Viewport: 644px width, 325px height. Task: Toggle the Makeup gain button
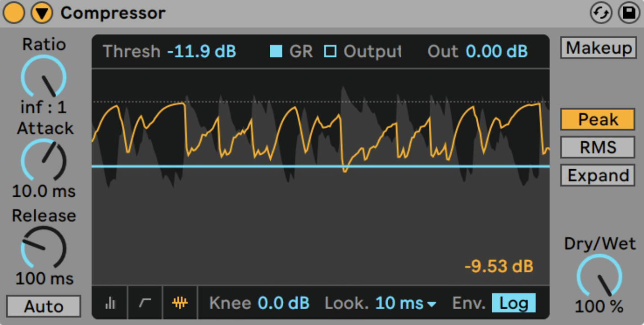(x=599, y=48)
